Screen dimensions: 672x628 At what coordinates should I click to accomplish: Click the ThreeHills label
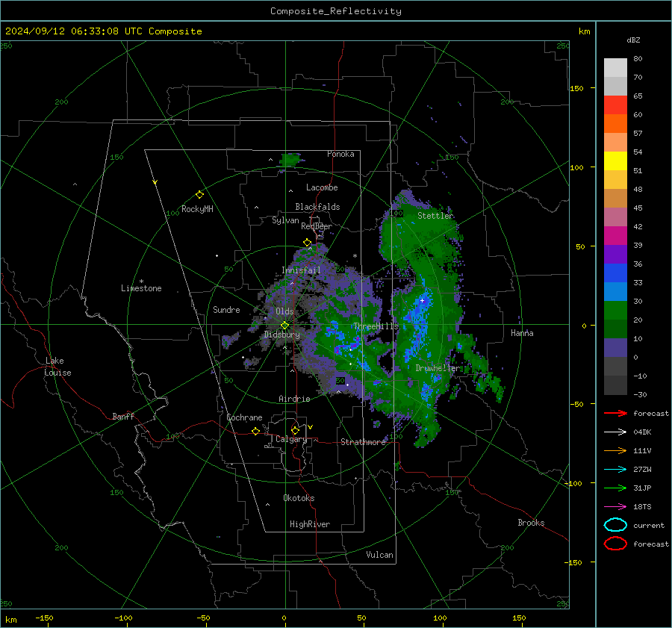pos(376,326)
